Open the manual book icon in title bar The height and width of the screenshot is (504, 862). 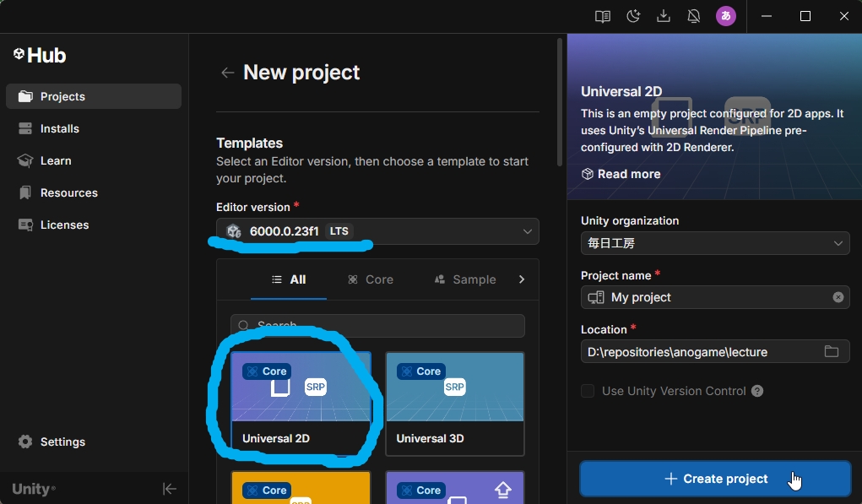[x=602, y=16]
